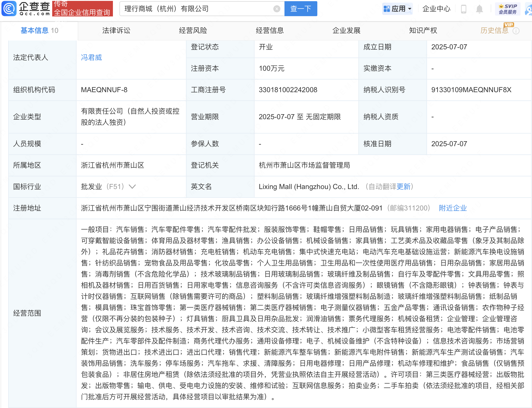The width and height of the screenshot is (532, 408).
Task: Click the postcode text 邮编311200
Action: pos(409,208)
